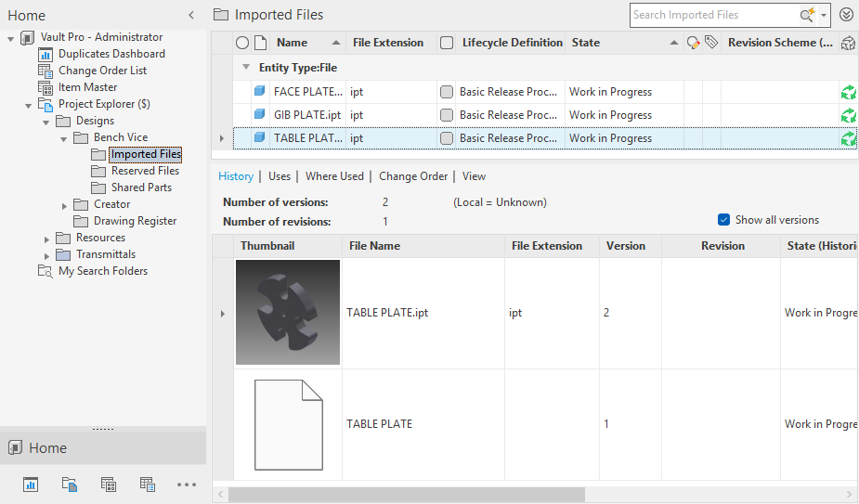Expand the Creator folder in the tree
The width and height of the screenshot is (859, 504).
point(64,204)
